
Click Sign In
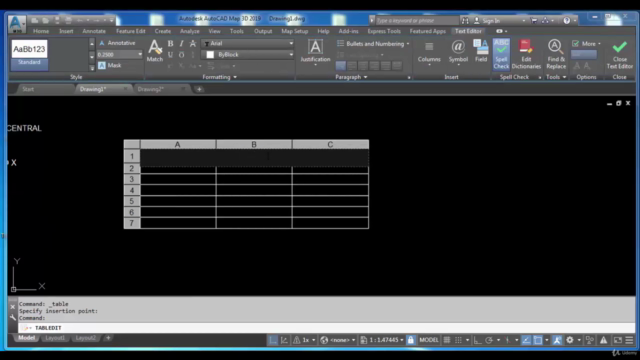tap(491, 20)
